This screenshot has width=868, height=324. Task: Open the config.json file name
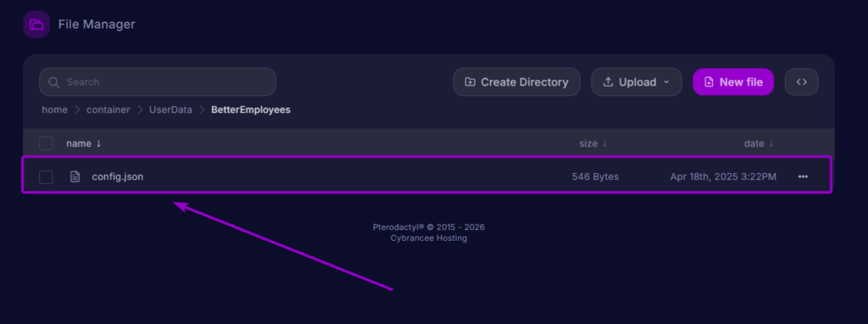point(117,176)
